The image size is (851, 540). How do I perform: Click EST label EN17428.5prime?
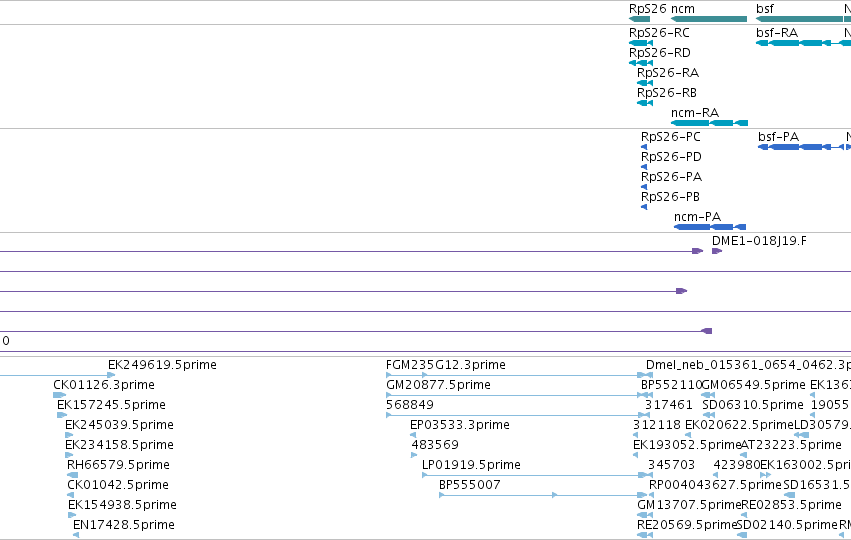pos(123,525)
